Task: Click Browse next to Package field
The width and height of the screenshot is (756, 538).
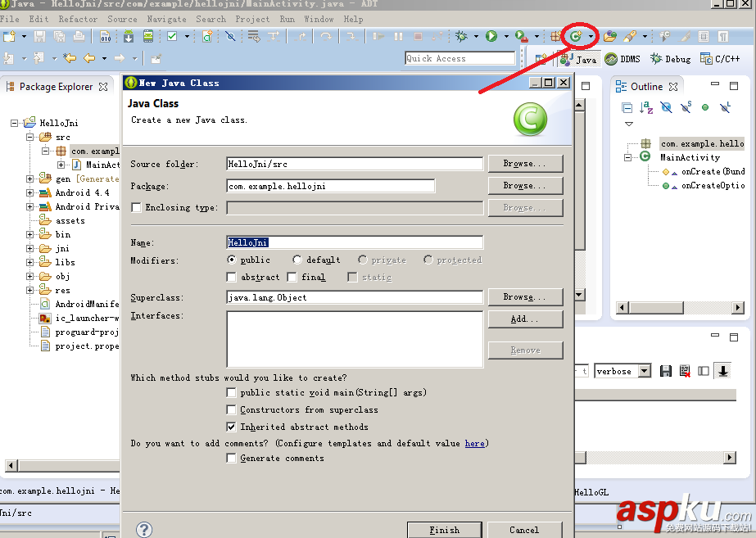Action: [526, 186]
